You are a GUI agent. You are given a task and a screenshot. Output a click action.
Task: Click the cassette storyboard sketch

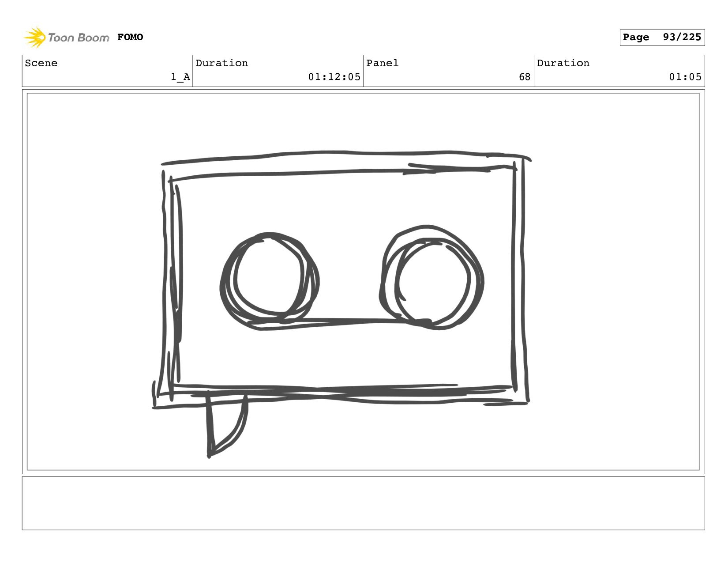342,304
